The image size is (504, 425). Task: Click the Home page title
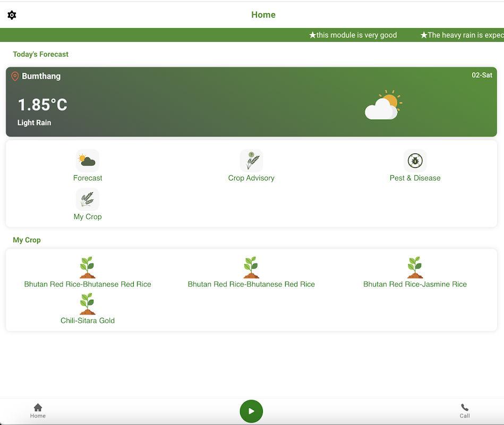coord(263,15)
